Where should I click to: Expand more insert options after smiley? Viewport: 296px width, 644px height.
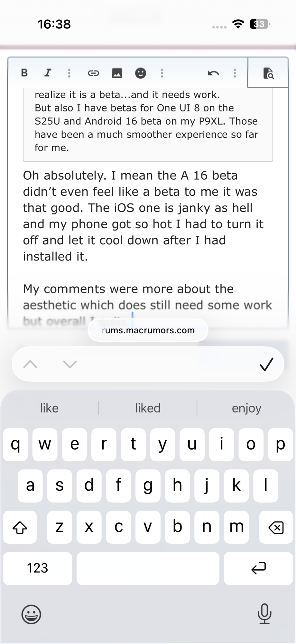point(162,73)
